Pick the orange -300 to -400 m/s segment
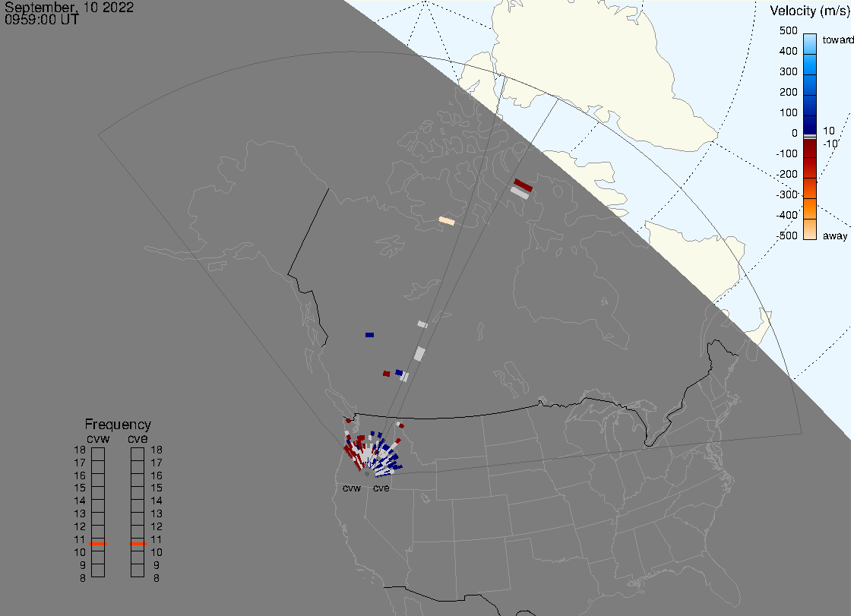This screenshot has width=854, height=616. point(810,209)
